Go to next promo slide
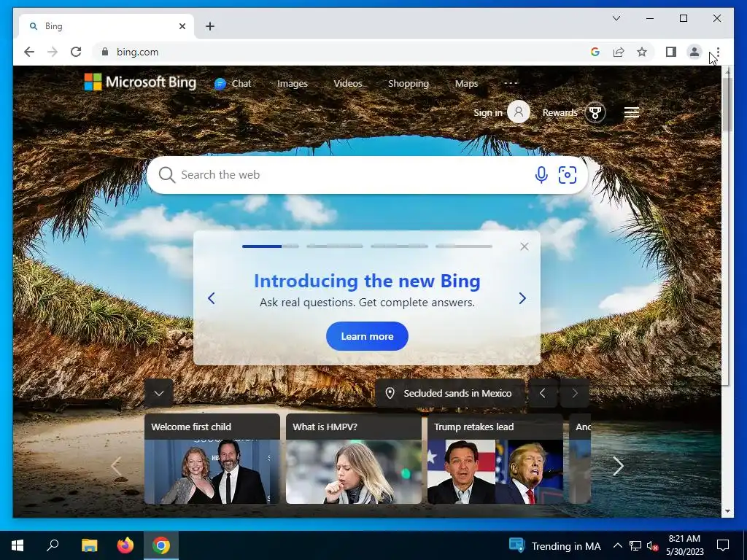The width and height of the screenshot is (747, 560). point(522,298)
